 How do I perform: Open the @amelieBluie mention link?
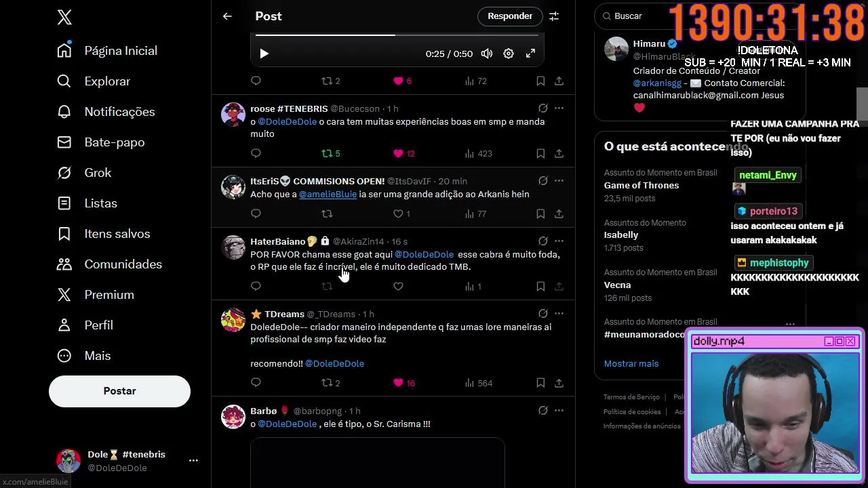pos(328,194)
